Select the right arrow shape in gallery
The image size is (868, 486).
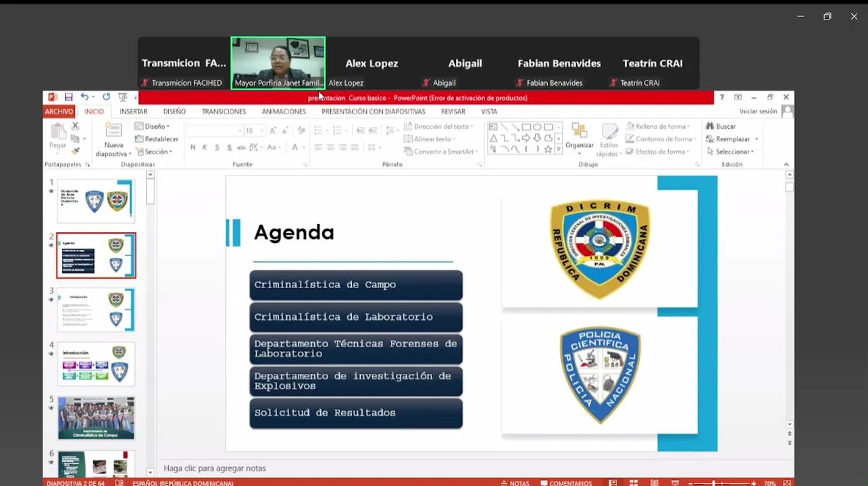[526, 138]
